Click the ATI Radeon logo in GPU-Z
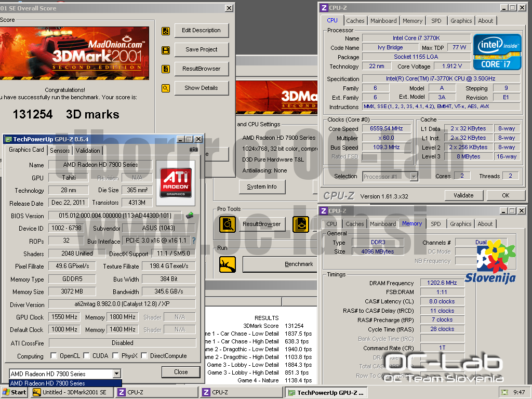 pyautogui.click(x=176, y=182)
